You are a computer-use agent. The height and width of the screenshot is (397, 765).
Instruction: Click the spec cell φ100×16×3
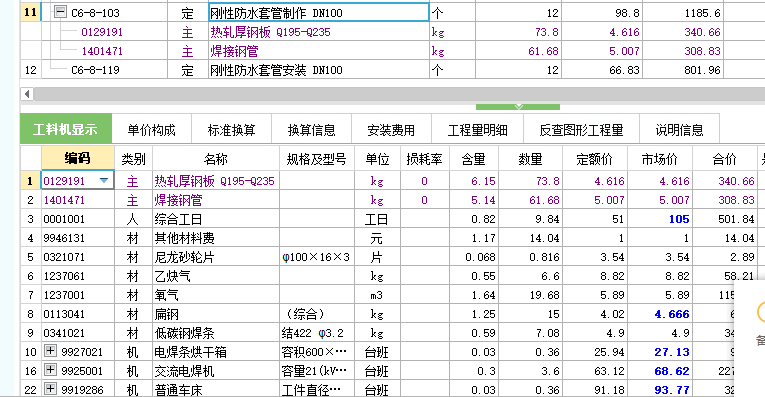click(x=316, y=258)
